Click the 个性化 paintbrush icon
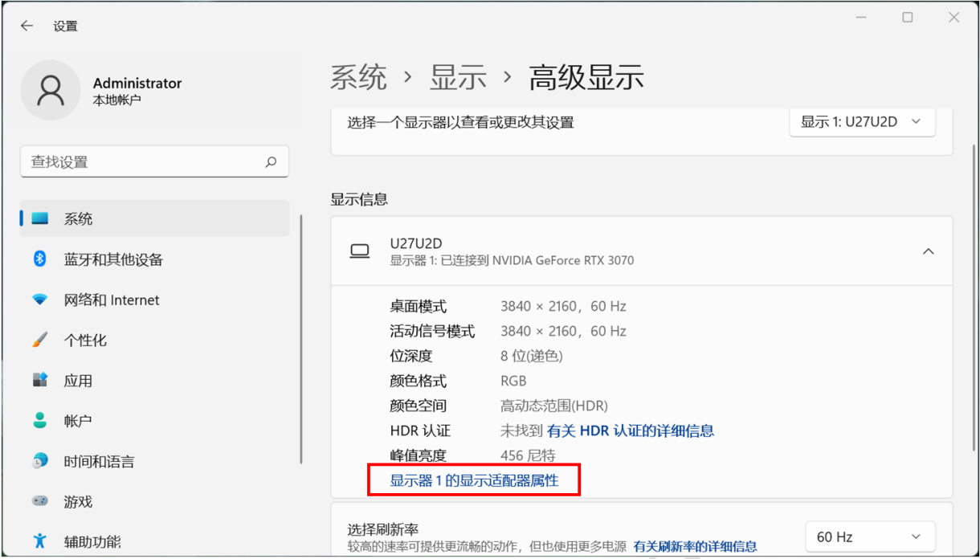Image resolution: width=980 pixels, height=559 pixels. coord(40,340)
